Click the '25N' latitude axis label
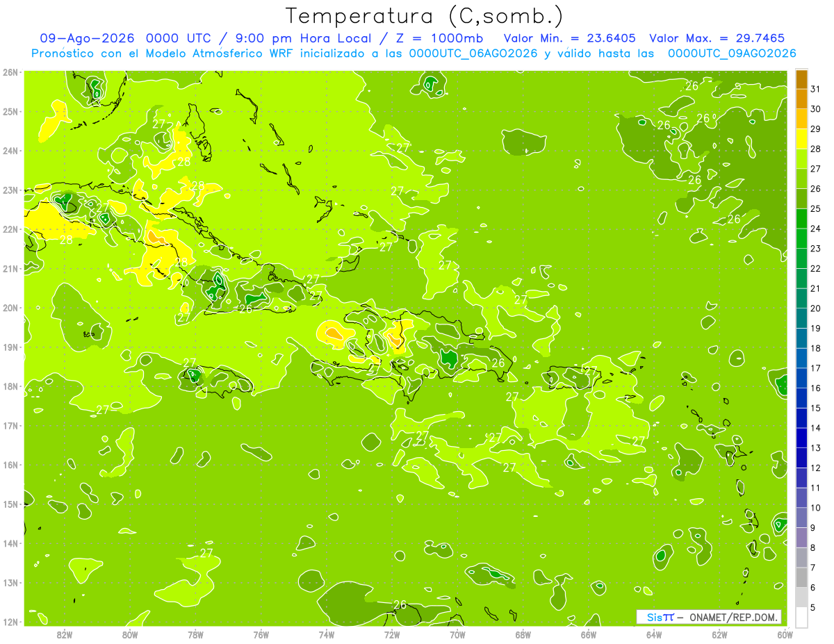 pos(10,111)
